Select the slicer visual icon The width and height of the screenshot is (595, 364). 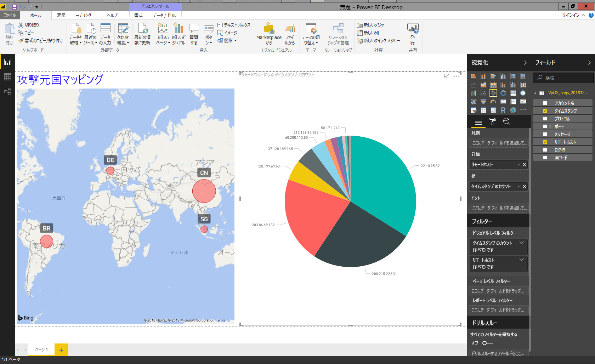(x=474, y=110)
